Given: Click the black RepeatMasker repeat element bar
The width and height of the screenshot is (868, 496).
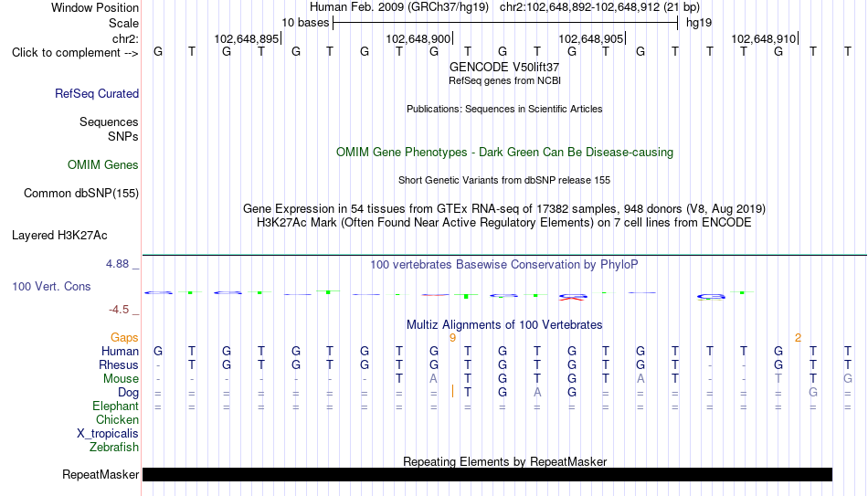Looking at the screenshot, I should pyautogui.click(x=487, y=474).
